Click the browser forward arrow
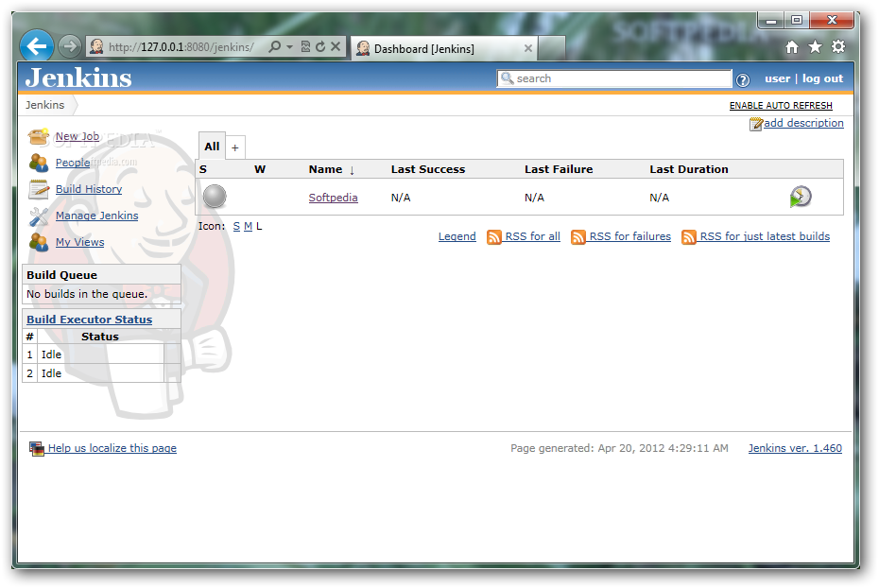The image size is (879, 588). click(x=70, y=46)
